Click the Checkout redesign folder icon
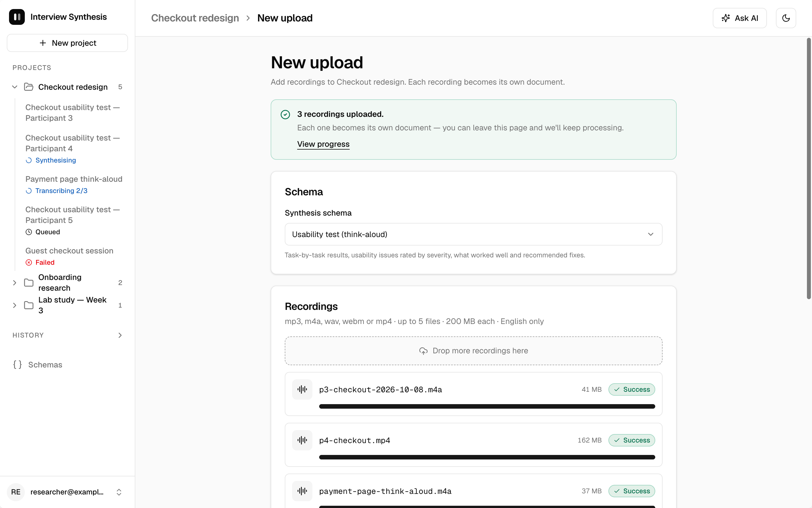The width and height of the screenshot is (812, 508). tap(29, 87)
